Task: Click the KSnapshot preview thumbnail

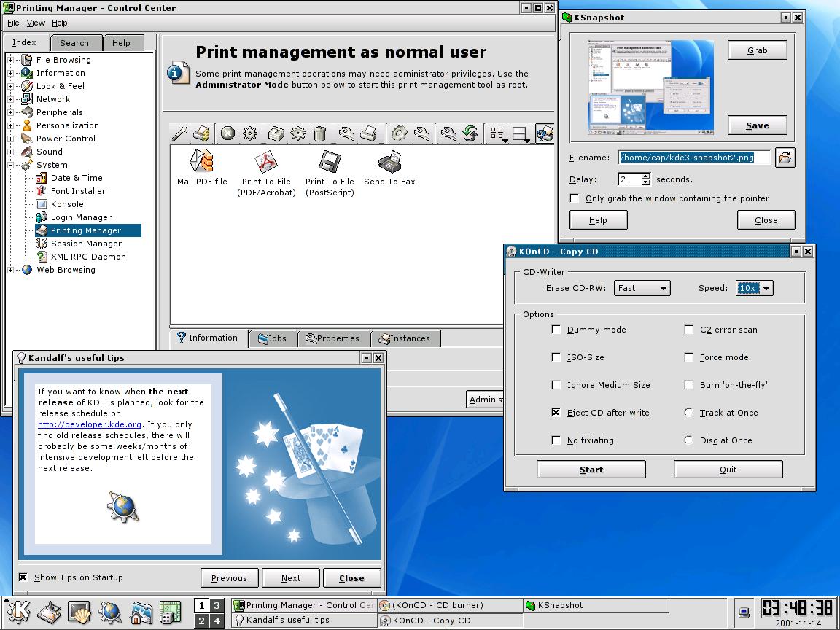Action: 650,87
